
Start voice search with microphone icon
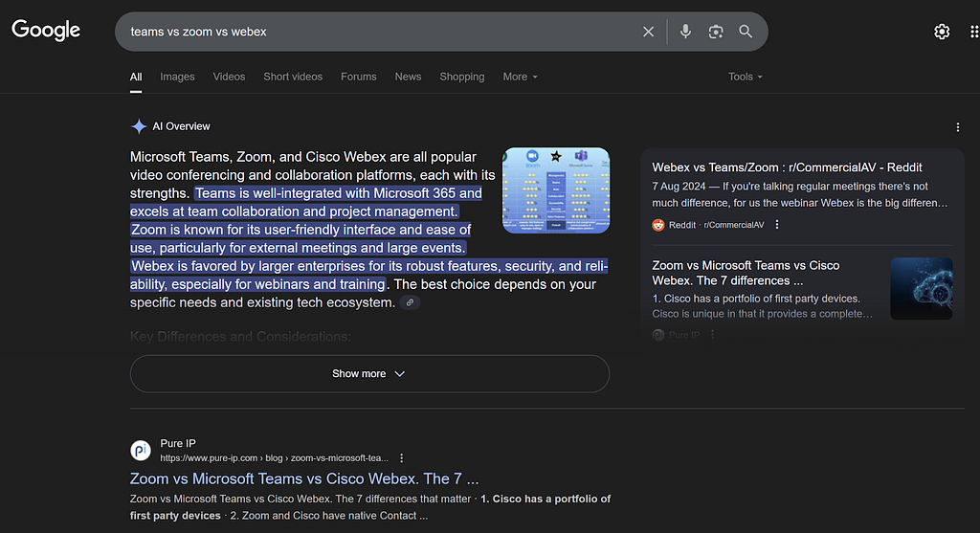pos(685,32)
